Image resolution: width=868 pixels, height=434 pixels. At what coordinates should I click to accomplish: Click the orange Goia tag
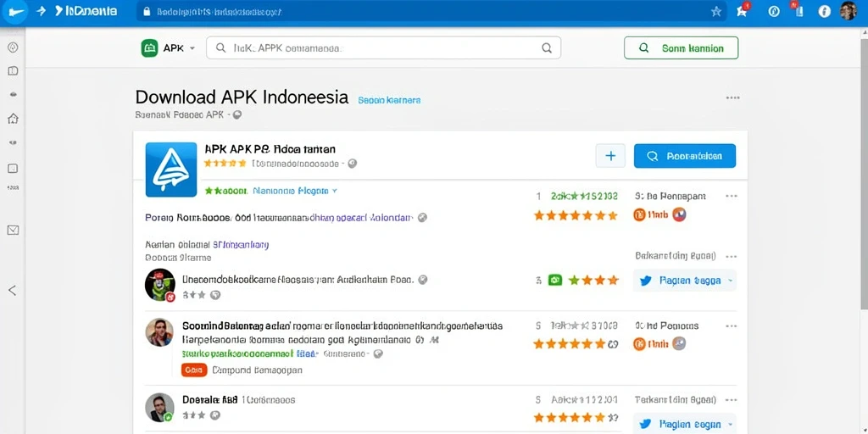194,370
